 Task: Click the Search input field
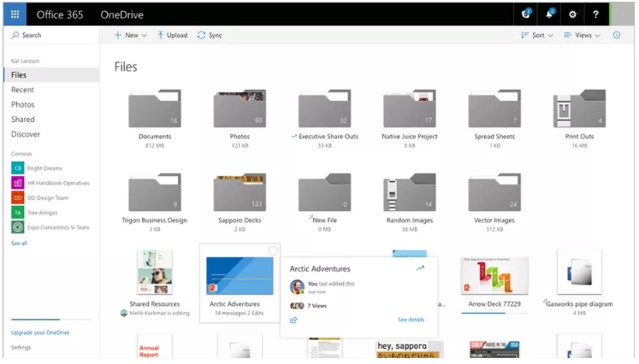point(51,35)
